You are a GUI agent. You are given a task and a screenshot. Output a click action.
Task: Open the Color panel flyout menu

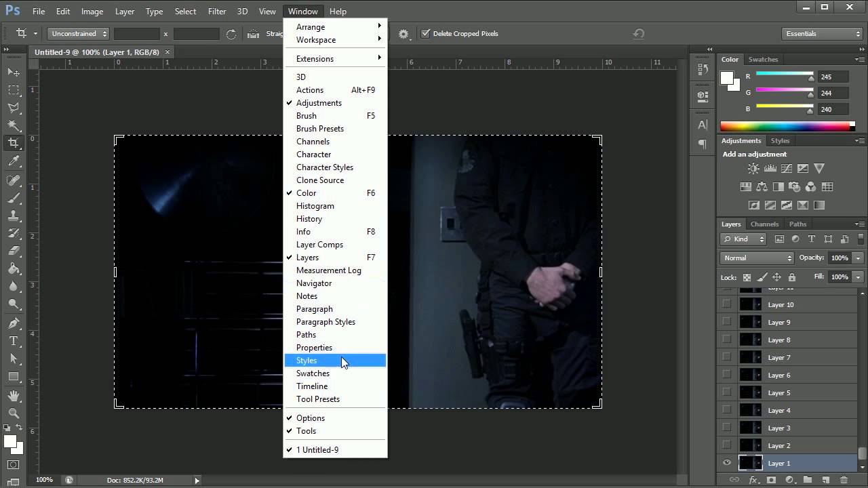coord(860,60)
